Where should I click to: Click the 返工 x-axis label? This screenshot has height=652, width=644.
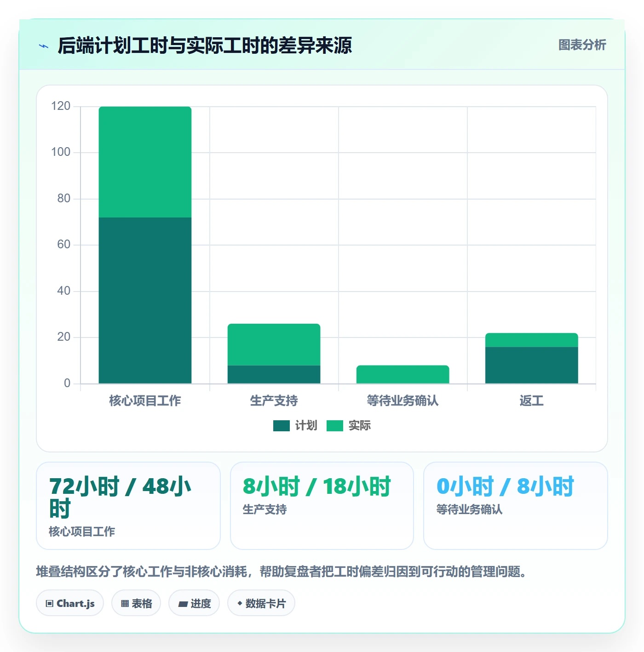click(531, 401)
